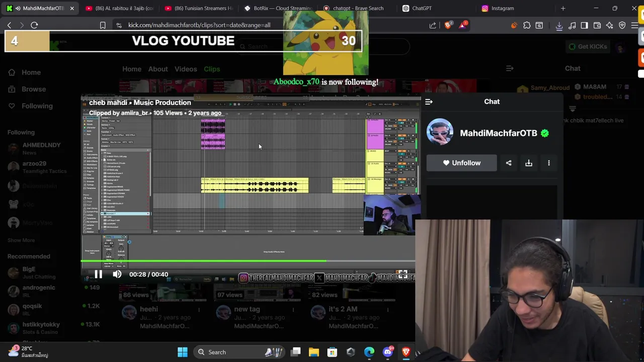The height and width of the screenshot is (362, 644).
Task: Unfollow MahdiMachfarOTB in clip panel
Action: click(x=461, y=163)
